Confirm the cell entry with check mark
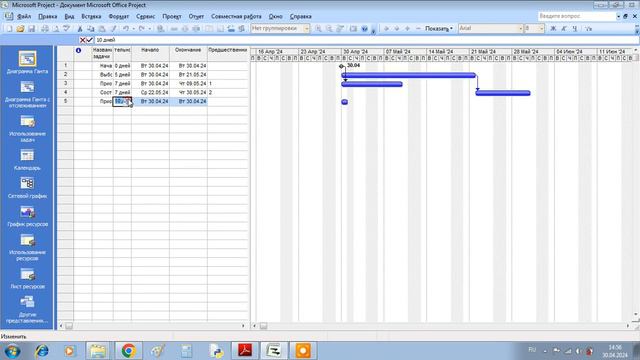This screenshot has height=360, width=640. (x=89, y=40)
